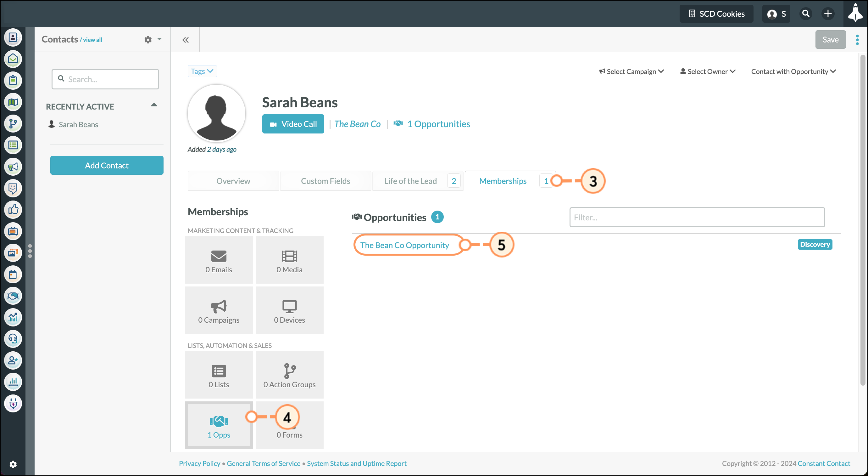Open the SCD Cookies account selector
The height and width of the screenshot is (476, 868).
716,14
